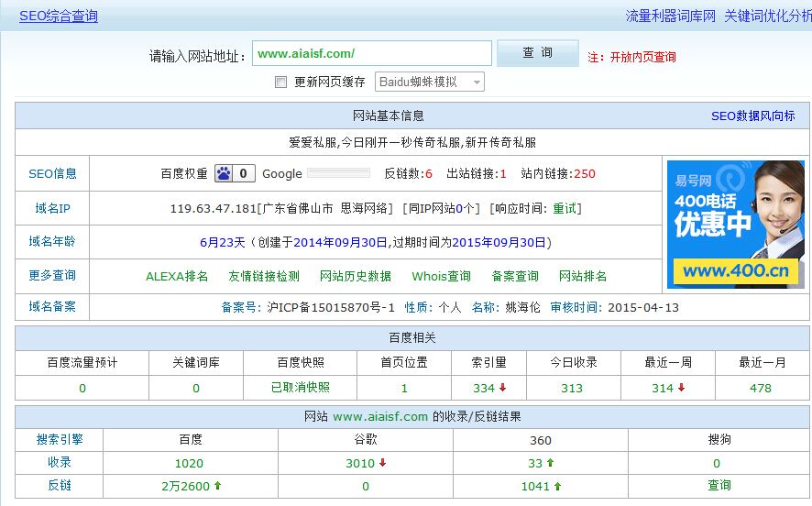Image resolution: width=812 pixels, height=506 pixels.
Task: Click green up arrow beside 2万2600
Action: click(217, 486)
